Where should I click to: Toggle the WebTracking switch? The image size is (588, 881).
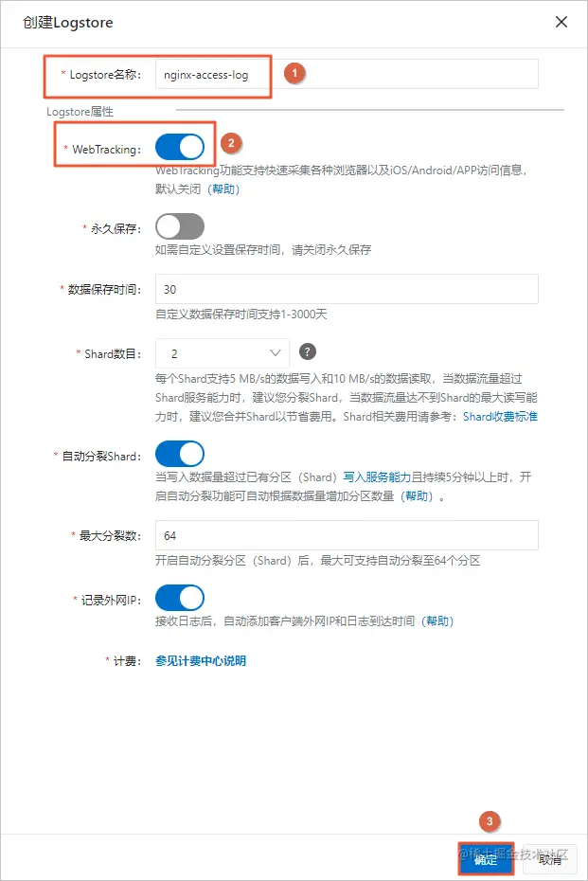[x=180, y=148]
